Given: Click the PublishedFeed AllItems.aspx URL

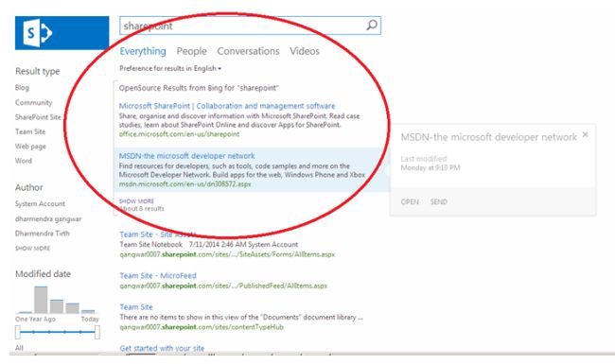Looking at the screenshot, I should tap(223, 286).
